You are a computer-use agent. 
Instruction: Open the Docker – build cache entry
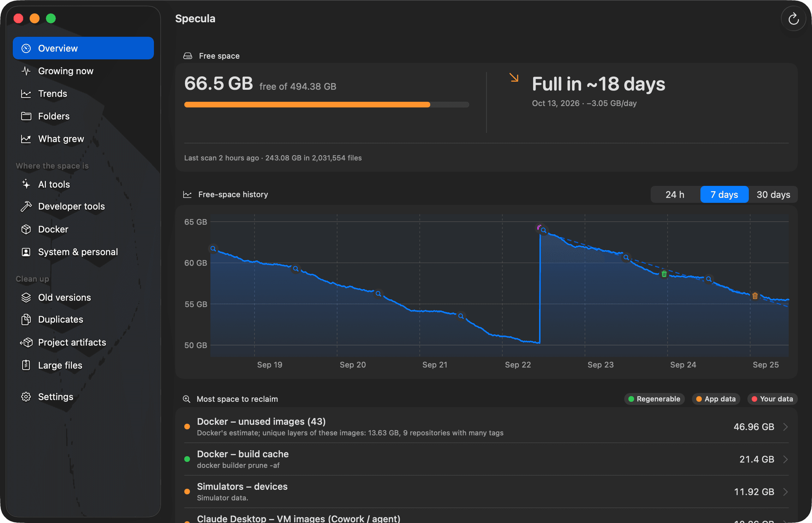(x=486, y=459)
